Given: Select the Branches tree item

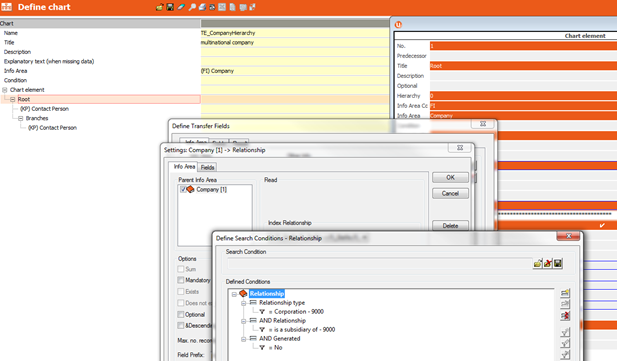Looking at the screenshot, I should pos(37,118).
